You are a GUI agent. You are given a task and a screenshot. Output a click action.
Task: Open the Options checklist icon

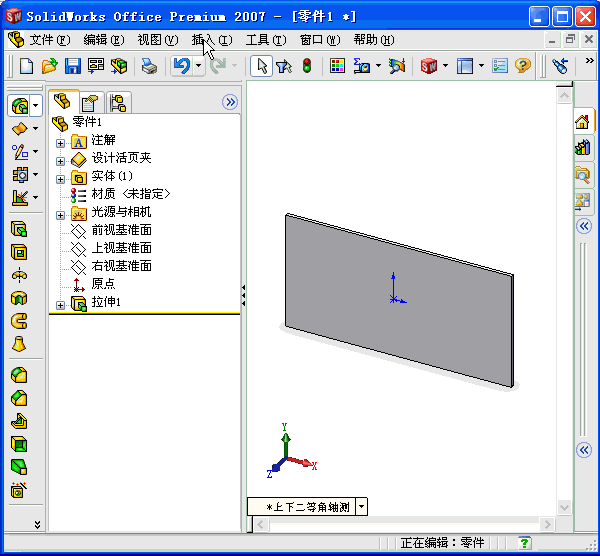click(500, 66)
